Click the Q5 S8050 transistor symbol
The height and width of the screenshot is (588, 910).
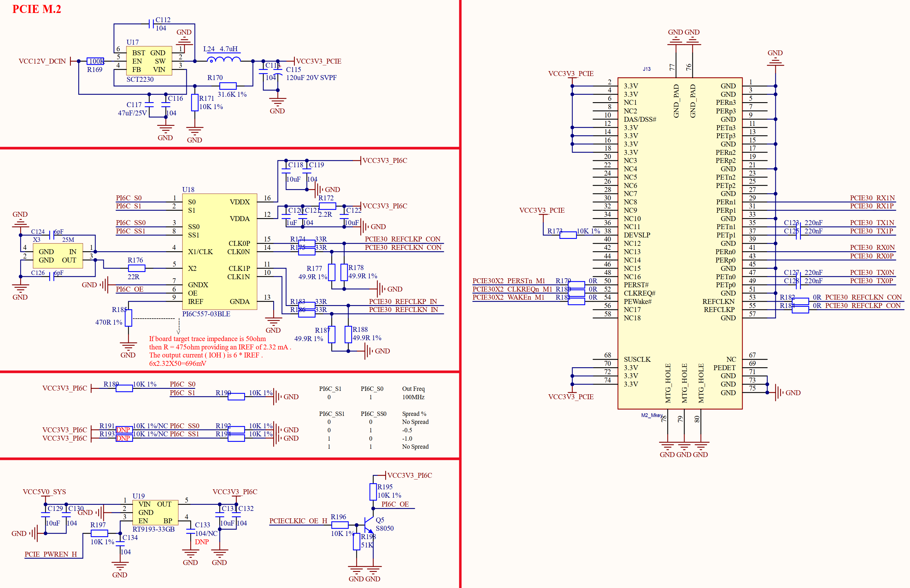coord(368,525)
